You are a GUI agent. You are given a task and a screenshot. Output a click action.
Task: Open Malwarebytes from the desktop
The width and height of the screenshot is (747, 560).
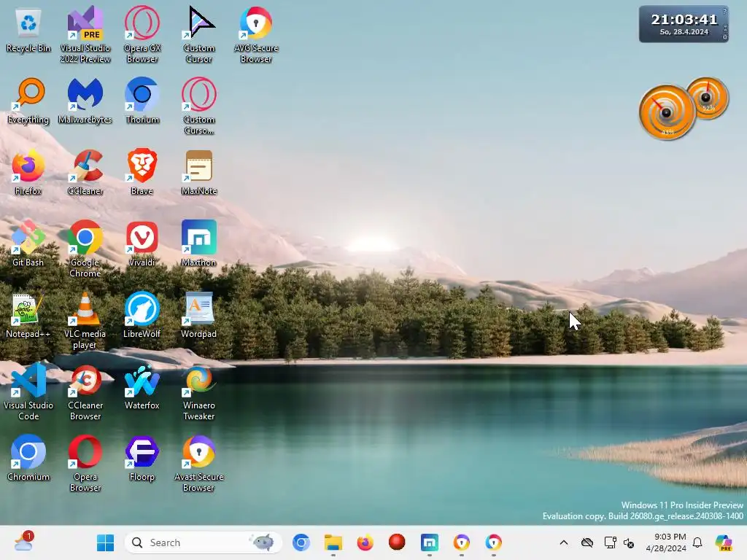pos(85,101)
